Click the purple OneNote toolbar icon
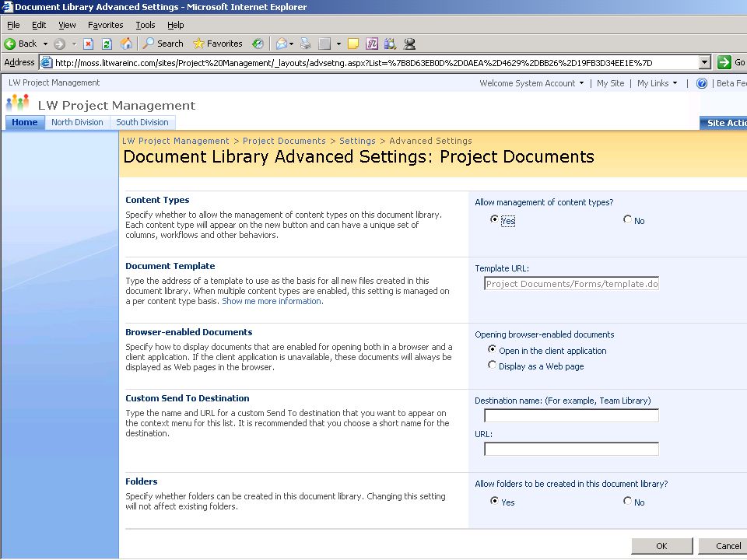This screenshot has width=747, height=560. 372,44
